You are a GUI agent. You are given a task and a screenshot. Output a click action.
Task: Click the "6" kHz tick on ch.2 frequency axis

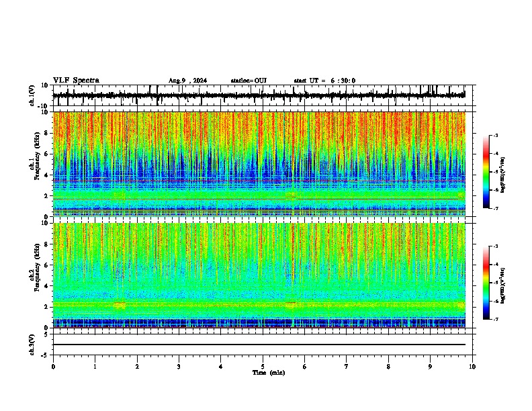coord(47,265)
